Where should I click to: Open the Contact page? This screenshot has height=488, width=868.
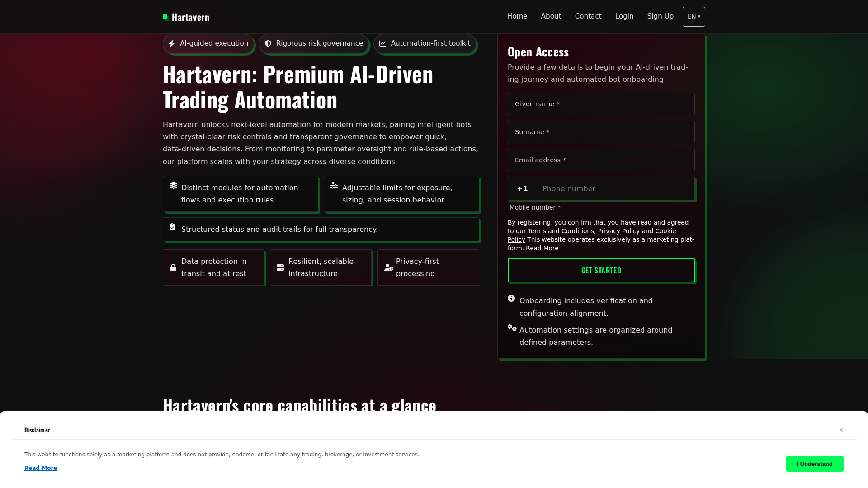(588, 16)
